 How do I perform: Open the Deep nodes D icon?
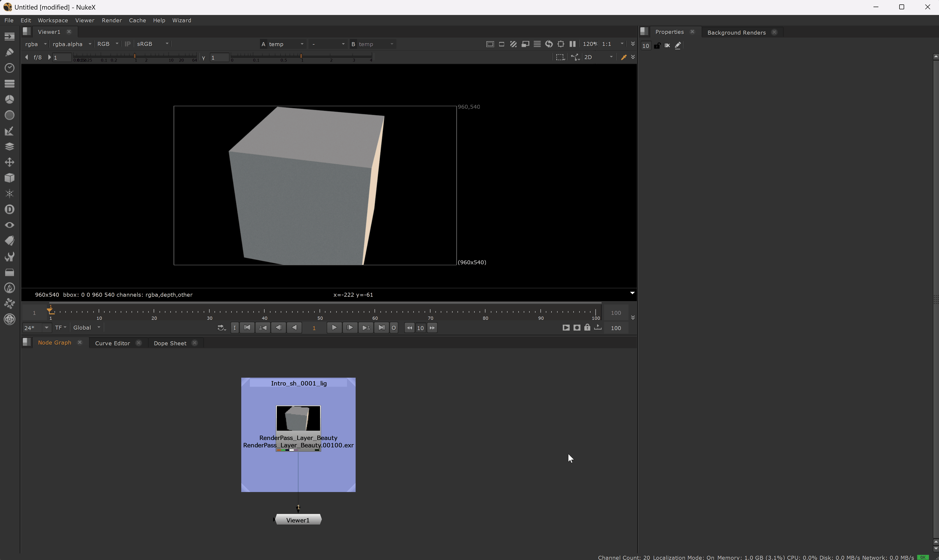pyautogui.click(x=9, y=209)
